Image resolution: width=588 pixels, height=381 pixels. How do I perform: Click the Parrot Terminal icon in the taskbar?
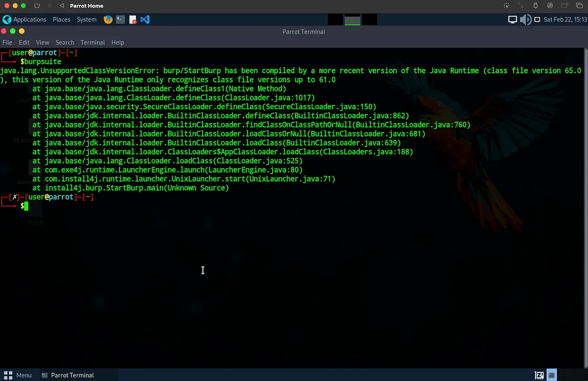(x=67, y=375)
